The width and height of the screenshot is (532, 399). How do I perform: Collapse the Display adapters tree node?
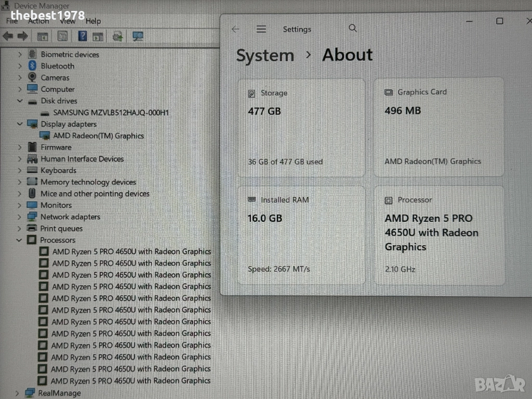pyautogui.click(x=20, y=124)
